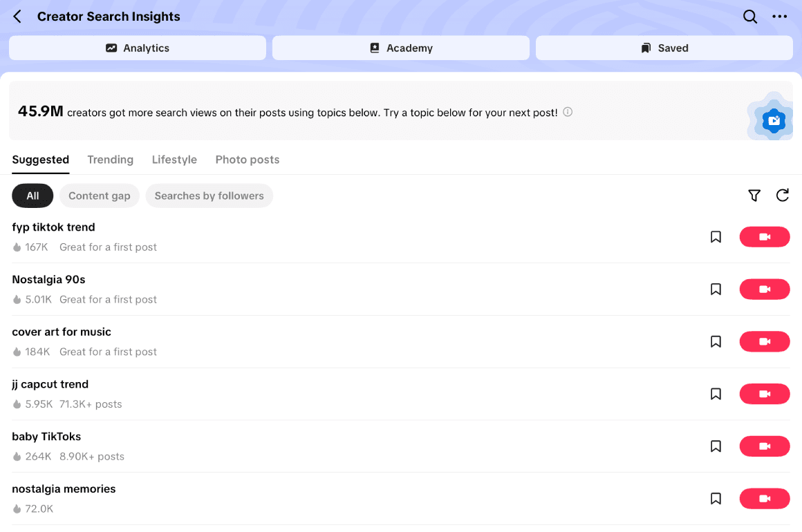Image resolution: width=802 pixels, height=532 pixels.
Task: Record a video for baby TikToks
Action: (765, 446)
